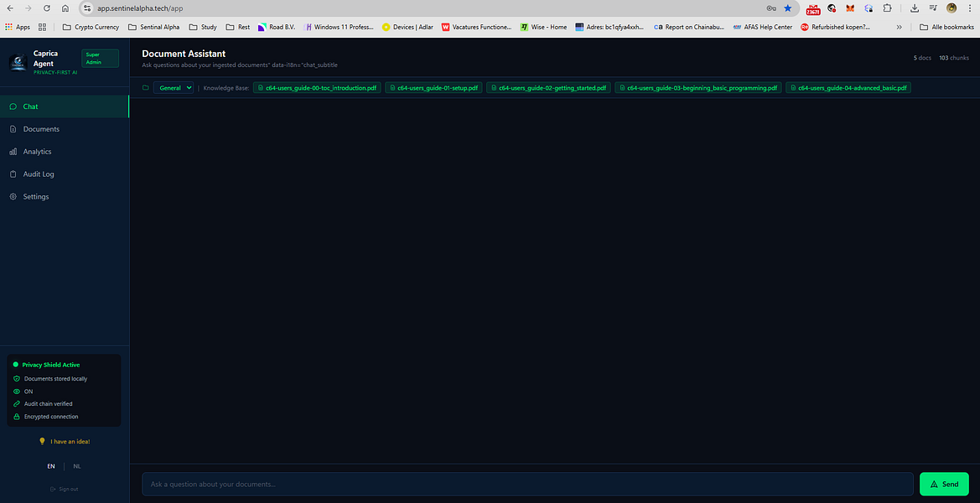The width and height of the screenshot is (980, 503).
Task: Select c64-users_guide-00-toc_introduction.pdf chip
Action: [x=317, y=87]
